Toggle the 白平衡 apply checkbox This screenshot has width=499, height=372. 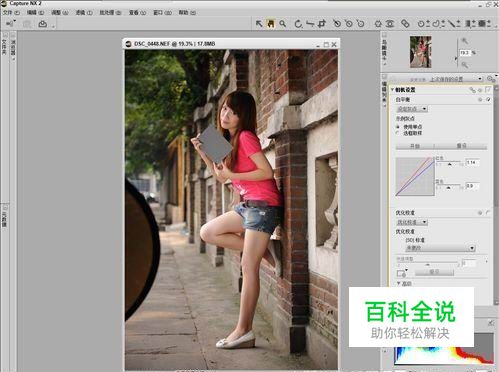point(488,99)
